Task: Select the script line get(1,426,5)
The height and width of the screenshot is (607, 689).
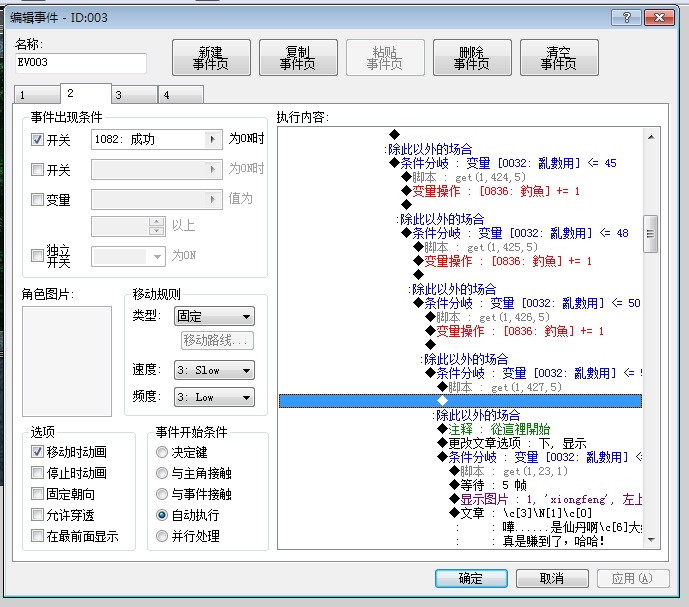Action: 488,317
